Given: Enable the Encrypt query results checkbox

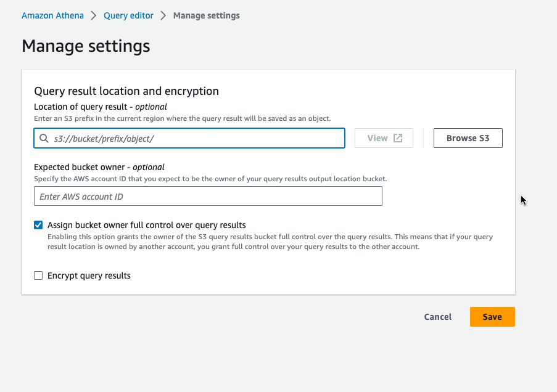Looking at the screenshot, I should tap(38, 276).
